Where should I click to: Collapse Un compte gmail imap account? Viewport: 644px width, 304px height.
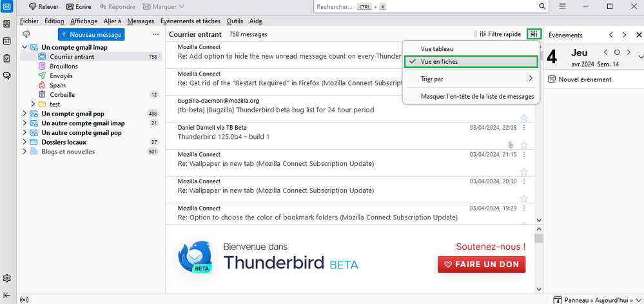[24, 47]
